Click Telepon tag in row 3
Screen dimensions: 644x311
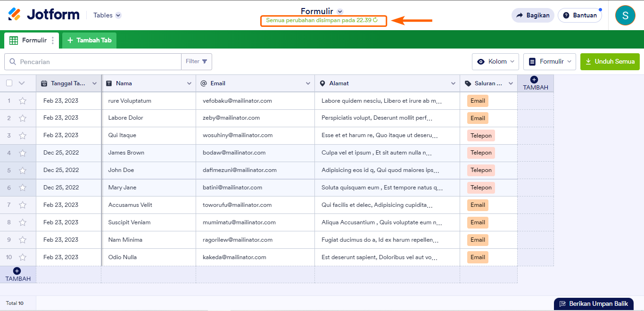point(481,136)
